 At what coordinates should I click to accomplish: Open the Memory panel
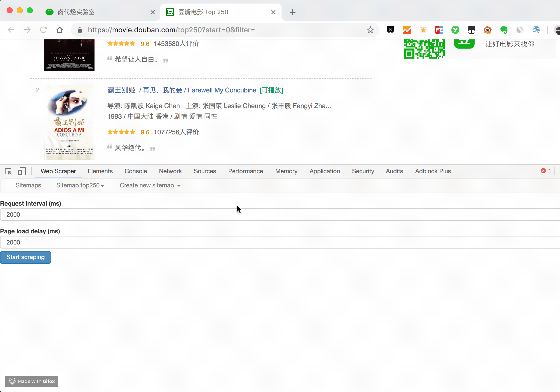[286, 171]
